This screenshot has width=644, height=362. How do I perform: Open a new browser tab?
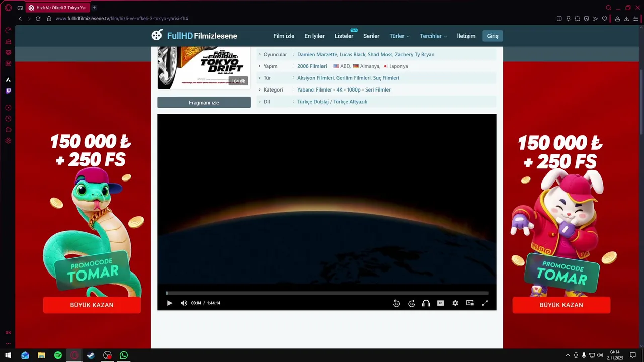(x=94, y=8)
